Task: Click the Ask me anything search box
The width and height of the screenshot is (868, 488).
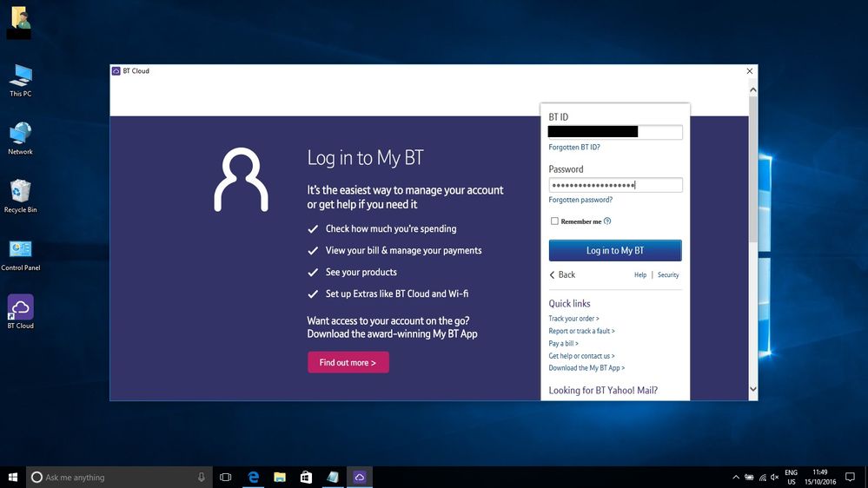Action: 119,477
